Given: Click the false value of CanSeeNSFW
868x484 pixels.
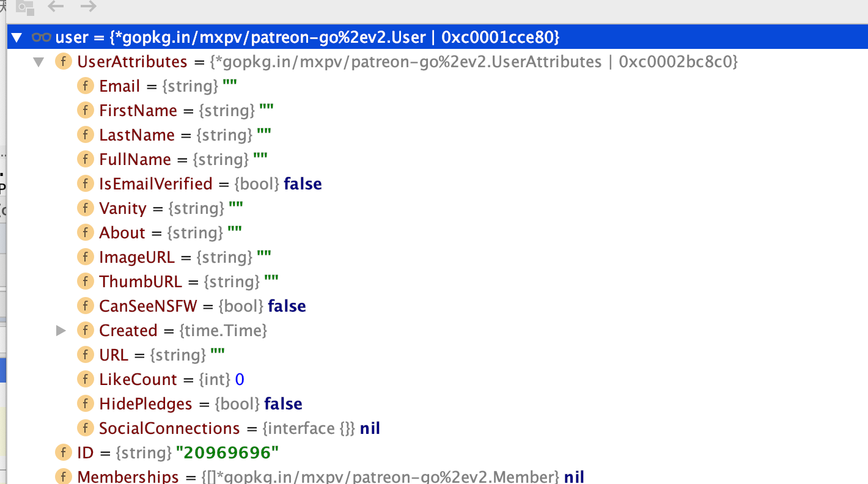Looking at the screenshot, I should (x=287, y=306).
